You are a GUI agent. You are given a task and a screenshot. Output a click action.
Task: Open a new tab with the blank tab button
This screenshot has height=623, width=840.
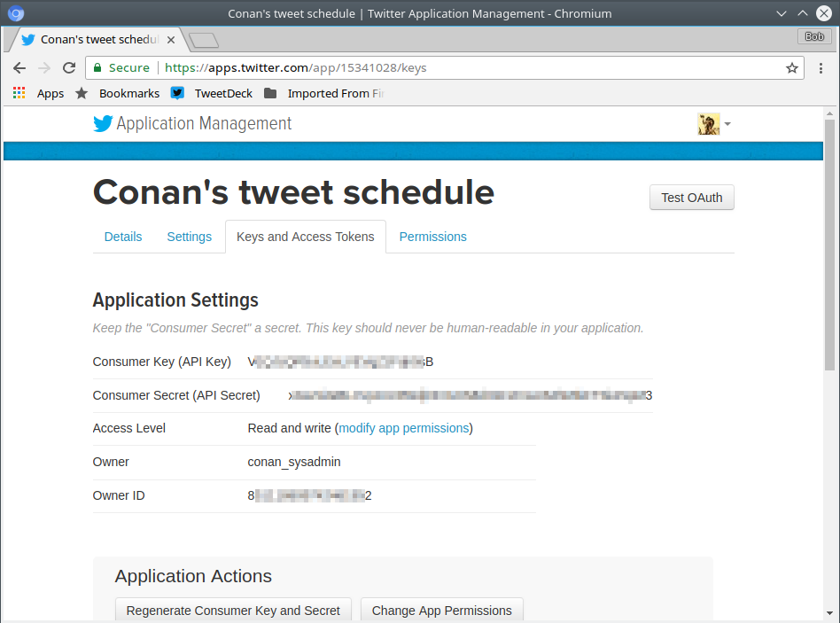click(x=204, y=40)
